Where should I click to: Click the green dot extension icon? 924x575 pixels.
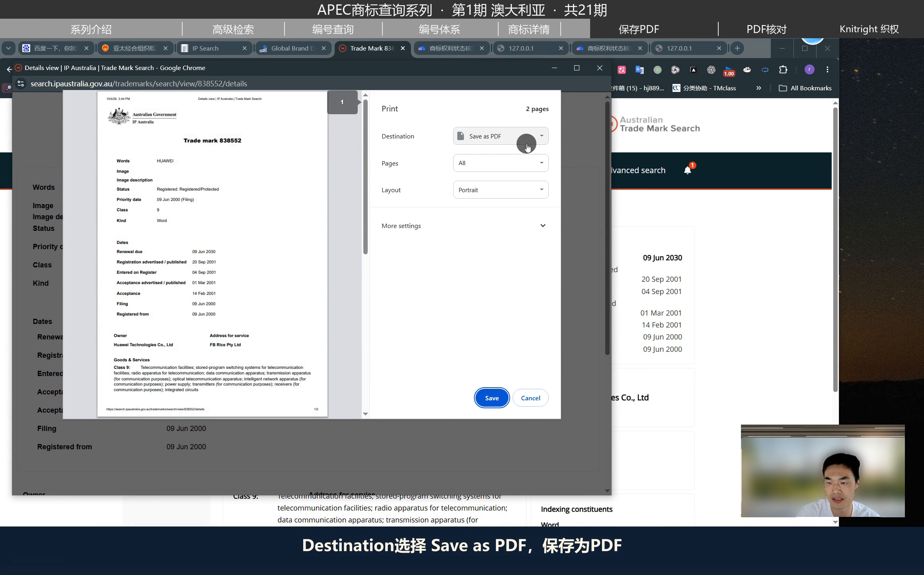[657, 70]
